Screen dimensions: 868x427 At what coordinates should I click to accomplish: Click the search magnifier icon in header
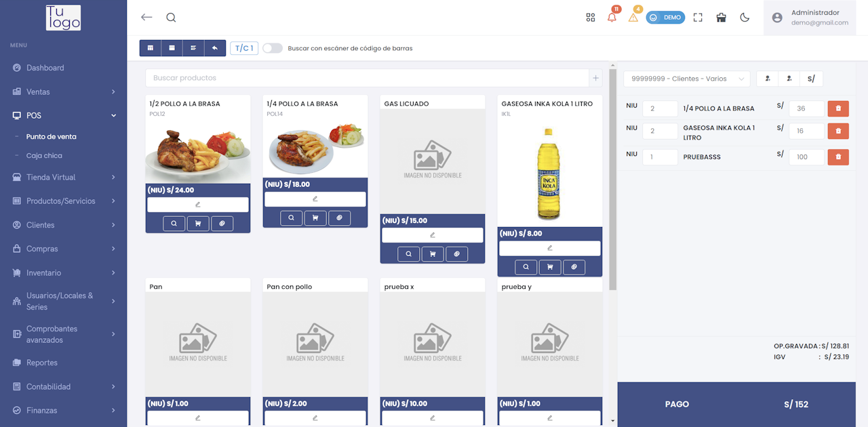tap(171, 18)
